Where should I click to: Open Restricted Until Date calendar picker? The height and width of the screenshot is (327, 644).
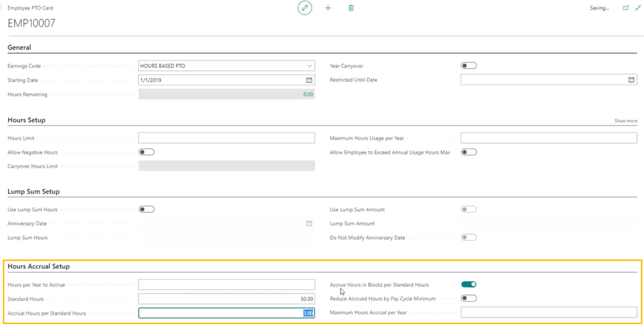[x=631, y=80]
